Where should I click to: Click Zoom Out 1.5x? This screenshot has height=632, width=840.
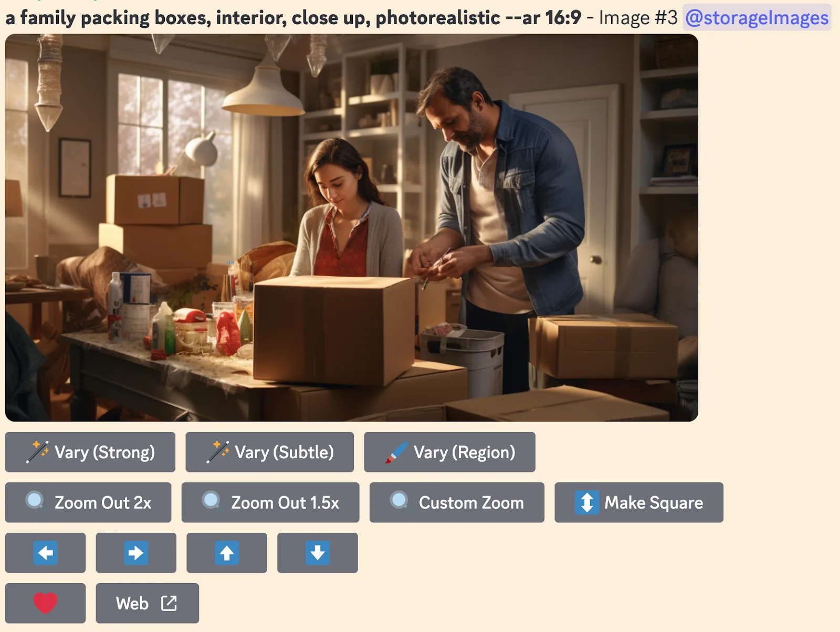coord(270,502)
